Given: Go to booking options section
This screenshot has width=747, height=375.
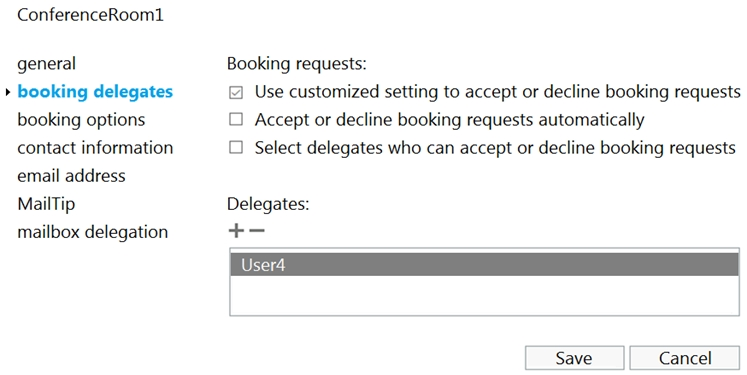Looking at the screenshot, I should (x=81, y=120).
